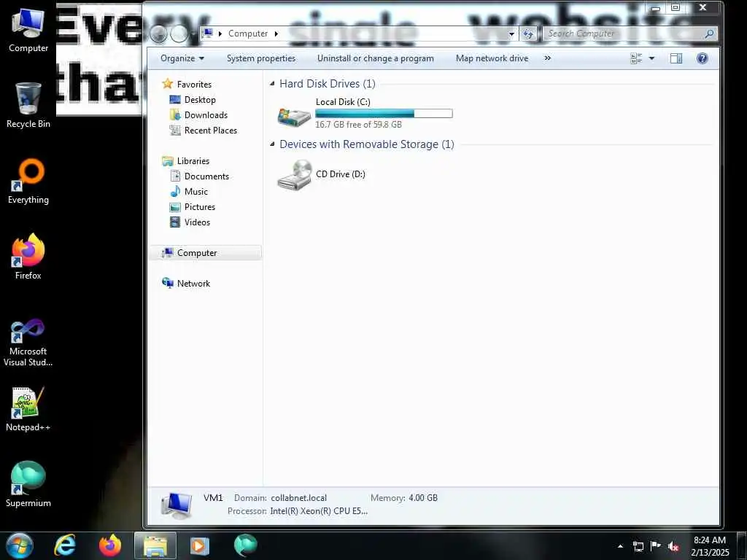
Task: Click the Show desktop button
Action: (742, 545)
